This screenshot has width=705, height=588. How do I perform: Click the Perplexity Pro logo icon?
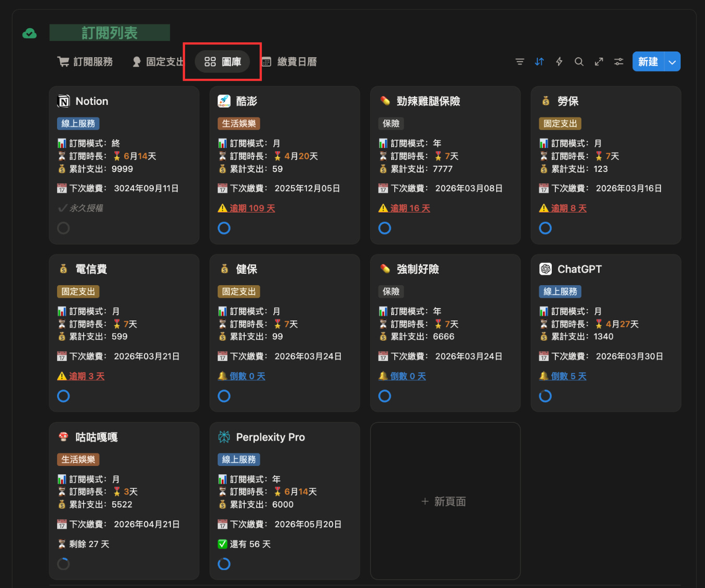[224, 437]
